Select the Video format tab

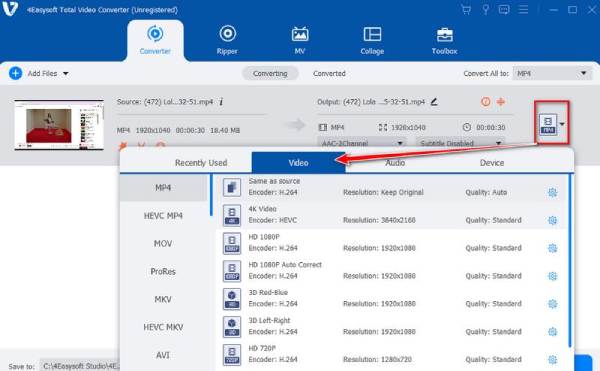click(x=298, y=163)
